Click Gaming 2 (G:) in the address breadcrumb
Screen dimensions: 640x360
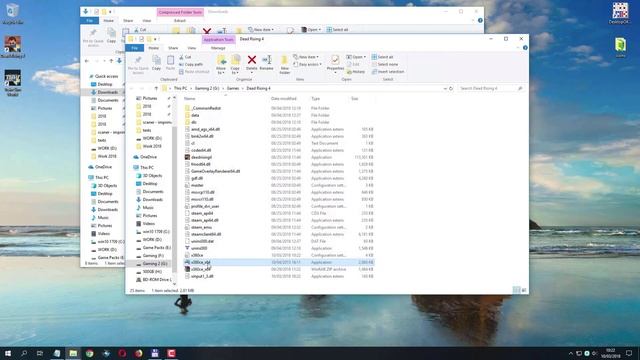click(x=207, y=88)
